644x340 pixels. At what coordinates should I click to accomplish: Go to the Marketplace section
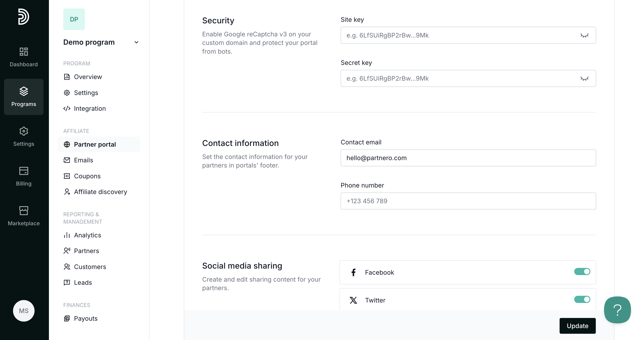[x=24, y=216]
